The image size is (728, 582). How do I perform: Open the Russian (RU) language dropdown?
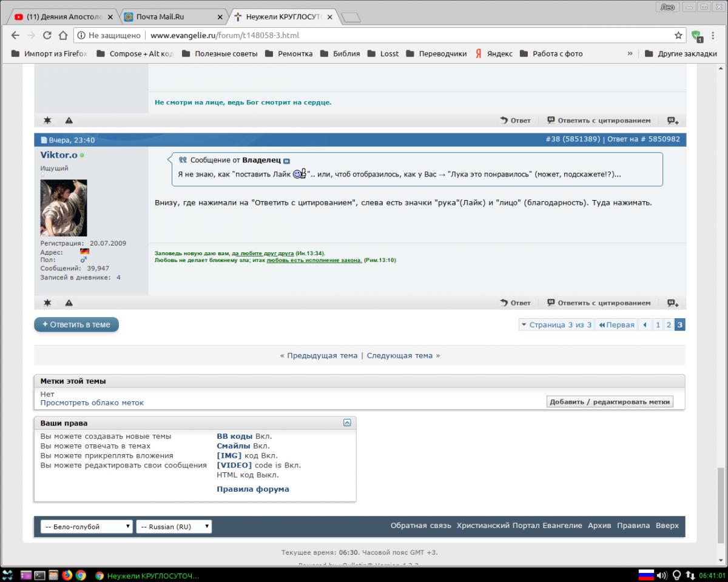174,527
